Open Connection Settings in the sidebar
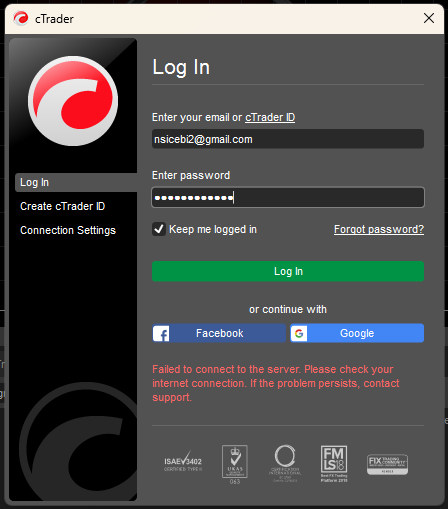 (68, 230)
